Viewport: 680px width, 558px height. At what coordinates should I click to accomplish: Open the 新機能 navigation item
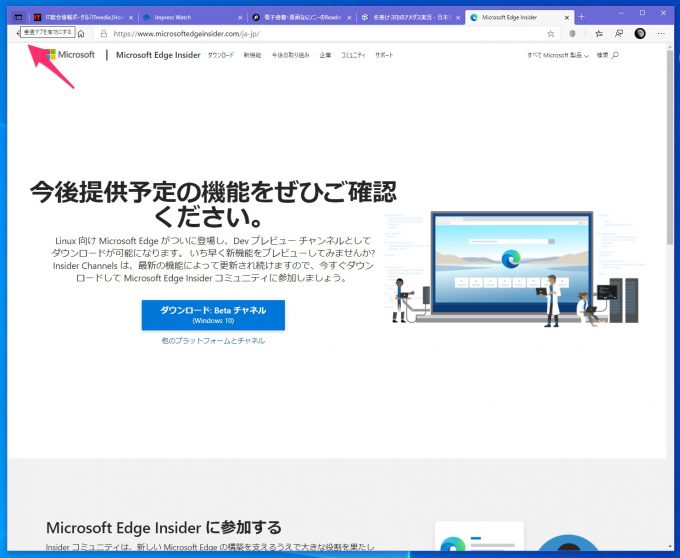click(x=252, y=55)
